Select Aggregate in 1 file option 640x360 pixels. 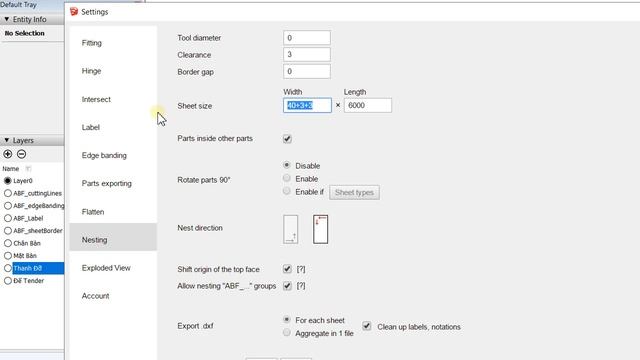click(287, 333)
